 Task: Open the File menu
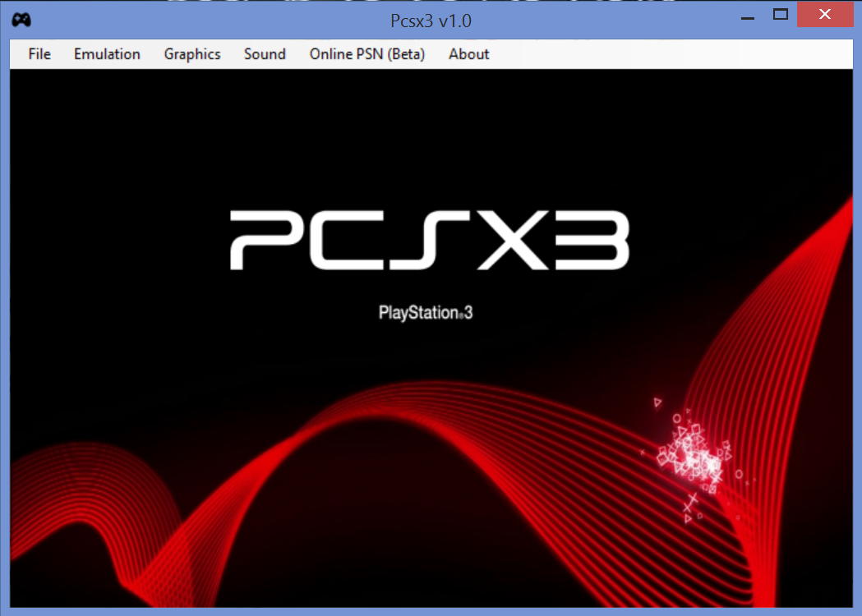tap(39, 54)
